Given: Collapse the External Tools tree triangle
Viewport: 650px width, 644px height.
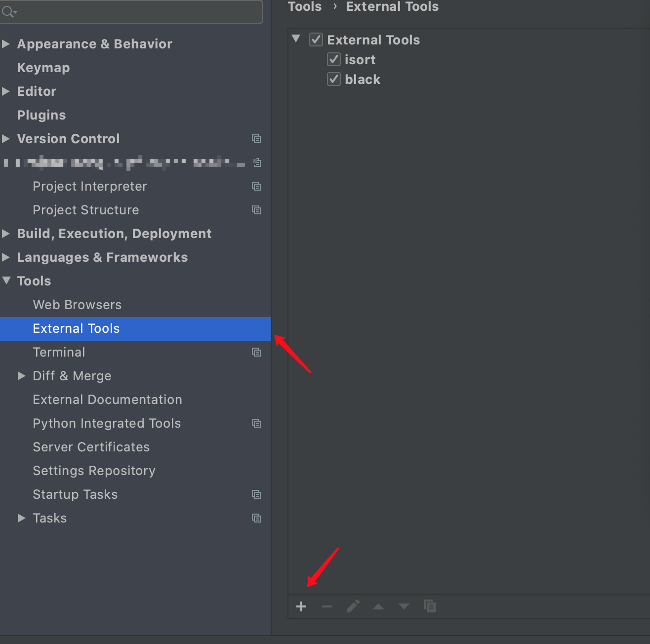Looking at the screenshot, I should (x=296, y=39).
